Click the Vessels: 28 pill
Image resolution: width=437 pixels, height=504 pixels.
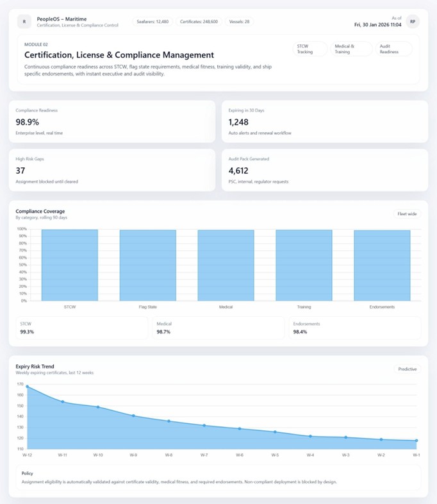click(239, 21)
